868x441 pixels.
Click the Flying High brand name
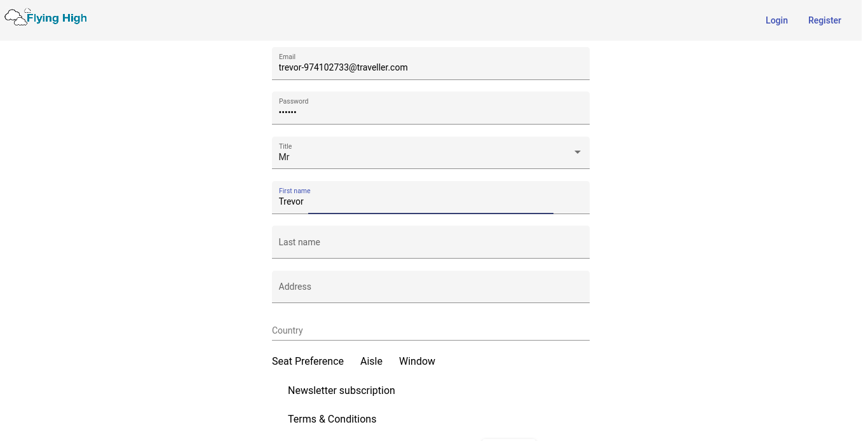[57, 18]
